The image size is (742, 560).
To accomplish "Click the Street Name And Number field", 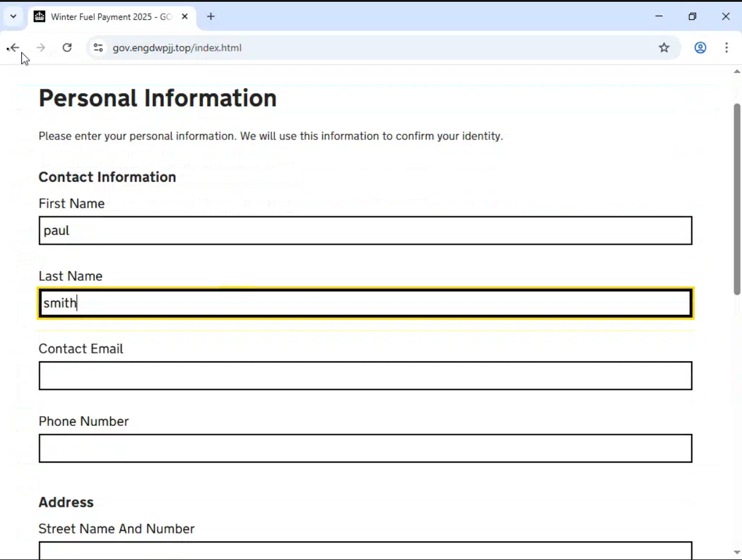I will point(366,550).
